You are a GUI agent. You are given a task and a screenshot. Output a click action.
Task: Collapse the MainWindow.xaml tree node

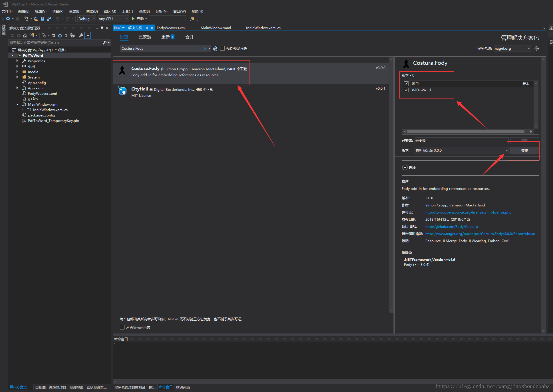[17, 104]
